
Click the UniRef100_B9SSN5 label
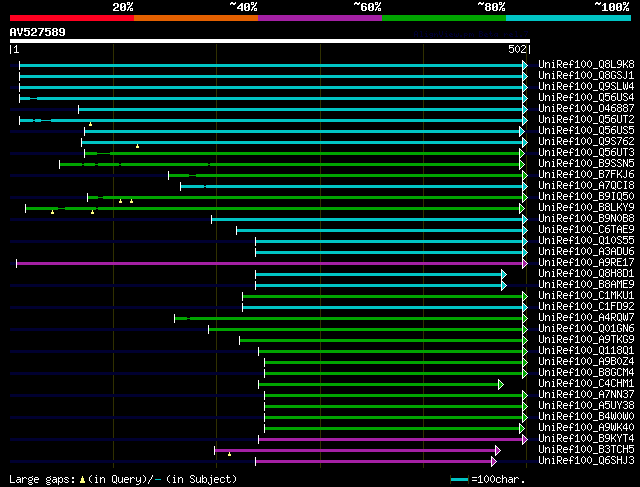[x=586, y=164]
